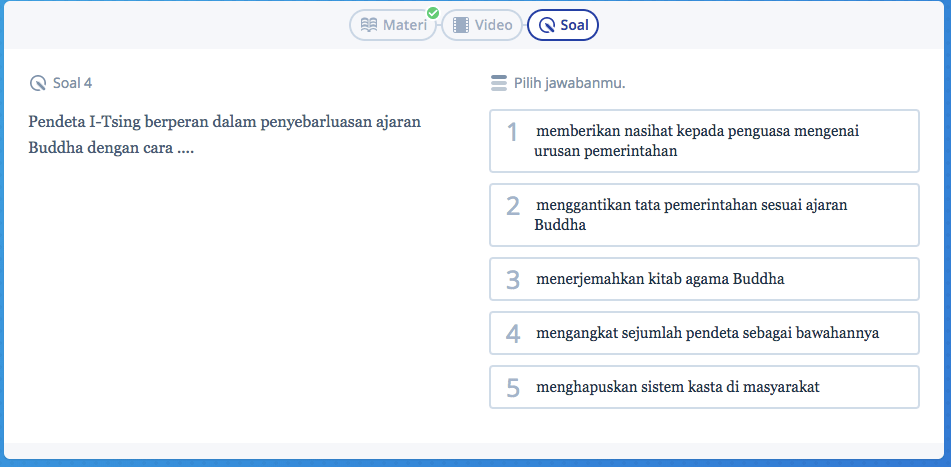This screenshot has height=467, width=951.
Task: Choose answer "menerjemahkan kitab agama Buddha"
Action: pyautogui.click(x=704, y=279)
